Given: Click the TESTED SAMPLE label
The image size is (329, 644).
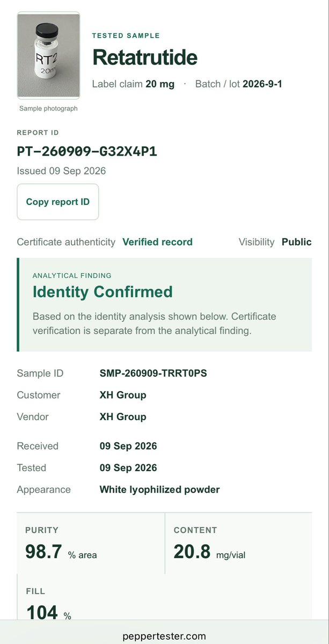Looking at the screenshot, I should [126, 35].
